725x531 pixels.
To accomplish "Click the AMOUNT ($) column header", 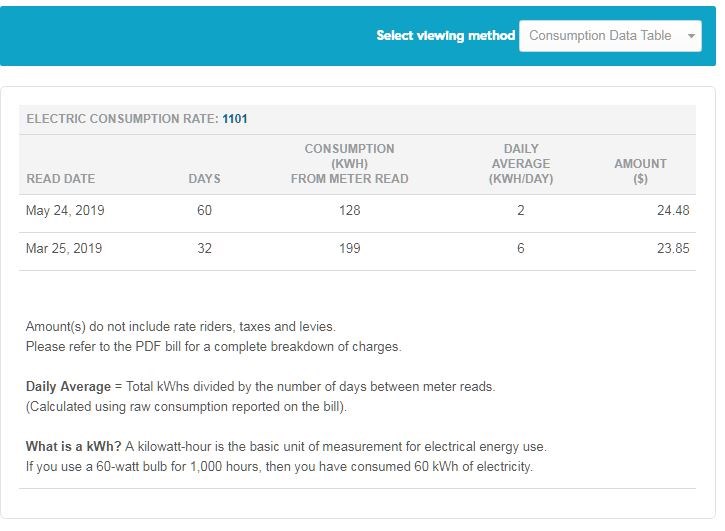I will [640, 171].
